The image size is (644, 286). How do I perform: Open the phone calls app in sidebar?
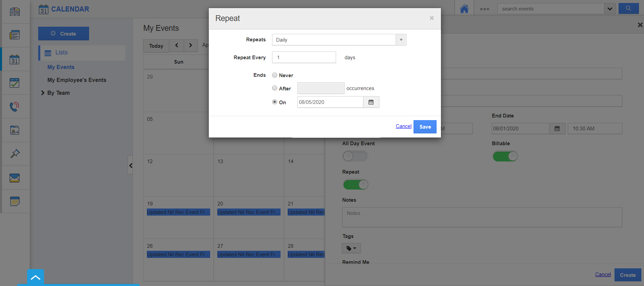15,107
